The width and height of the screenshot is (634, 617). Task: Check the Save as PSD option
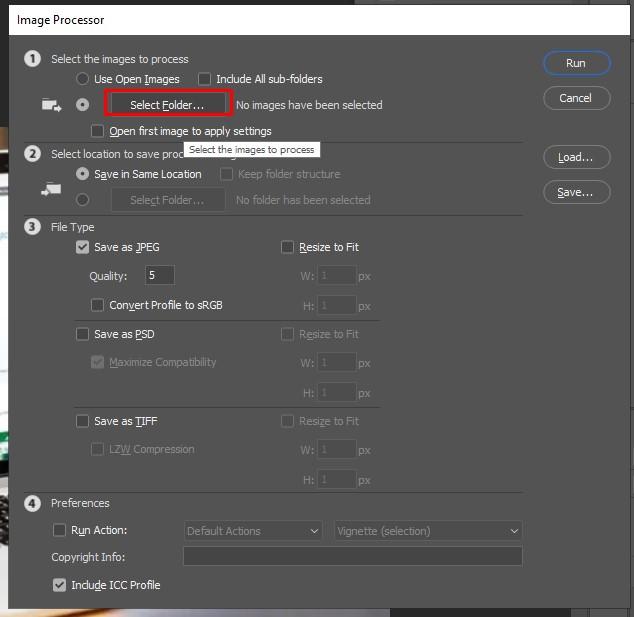(x=83, y=334)
